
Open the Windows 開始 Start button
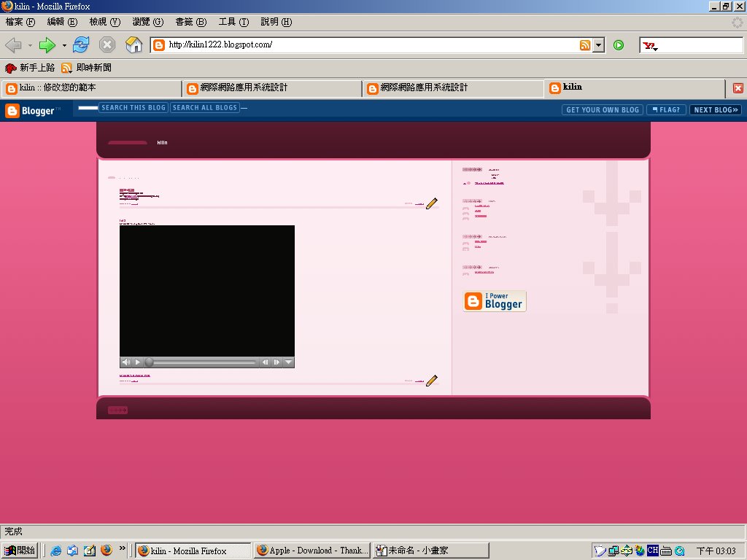coord(20,551)
